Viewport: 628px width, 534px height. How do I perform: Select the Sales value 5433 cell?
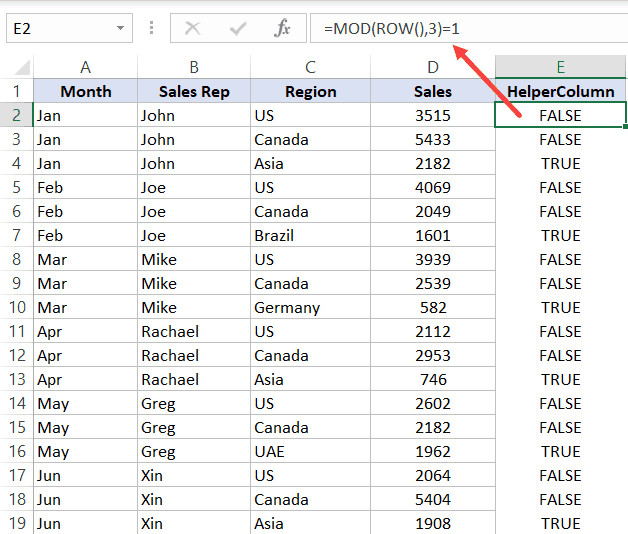432,139
